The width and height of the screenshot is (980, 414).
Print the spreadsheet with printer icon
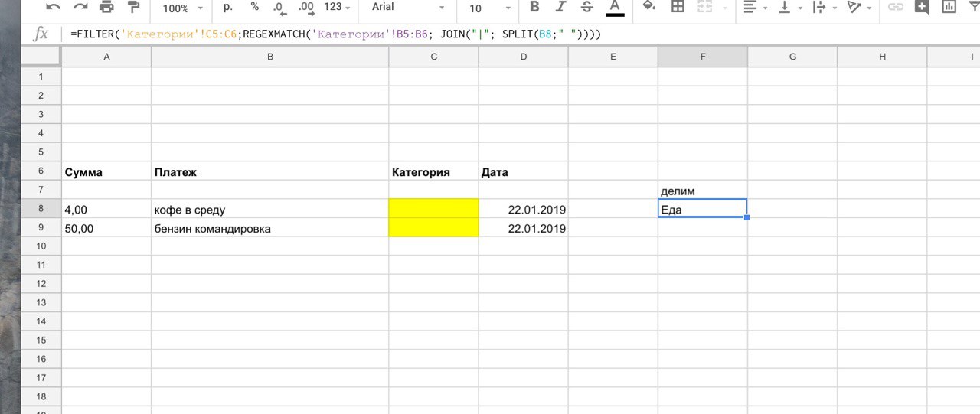[x=106, y=8]
